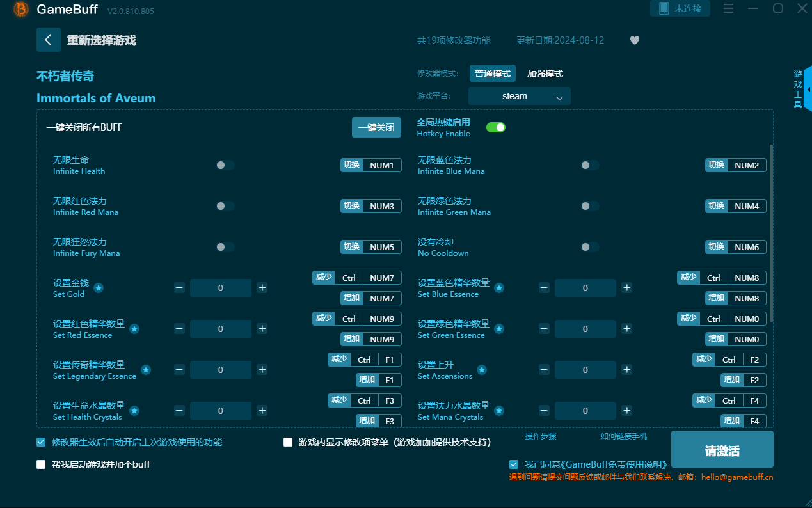Click star icon next to Set Green Essence

(499, 329)
